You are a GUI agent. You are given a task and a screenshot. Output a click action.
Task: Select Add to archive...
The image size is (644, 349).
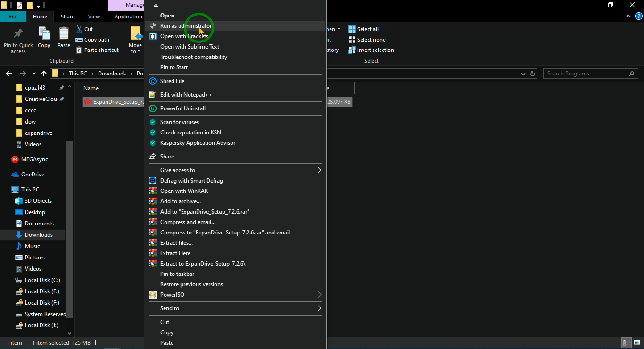pos(235,201)
